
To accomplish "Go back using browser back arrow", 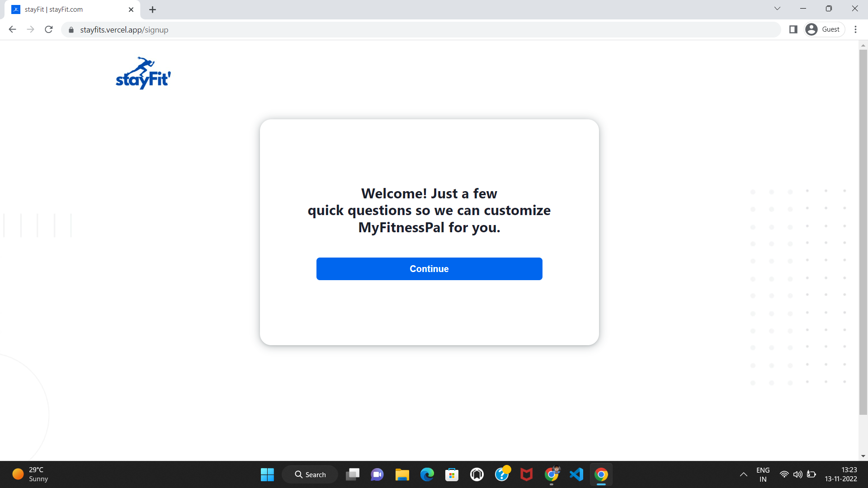I will pyautogui.click(x=12, y=29).
